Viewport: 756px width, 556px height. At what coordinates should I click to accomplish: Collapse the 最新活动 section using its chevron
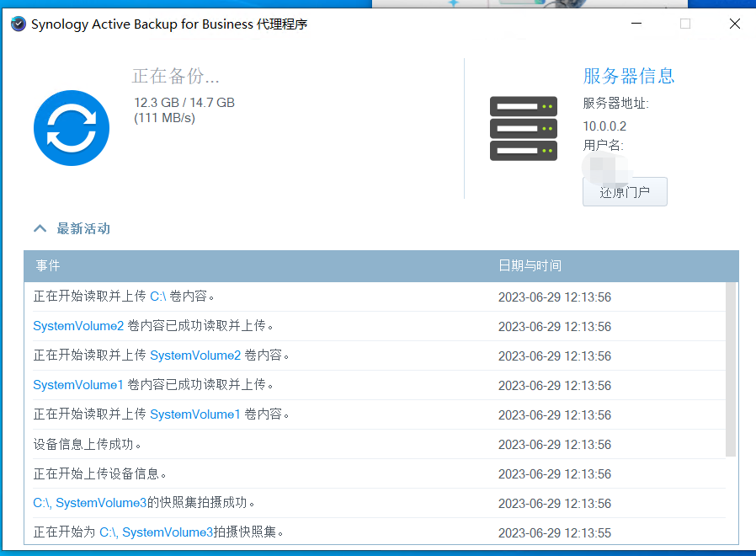pyautogui.click(x=40, y=228)
